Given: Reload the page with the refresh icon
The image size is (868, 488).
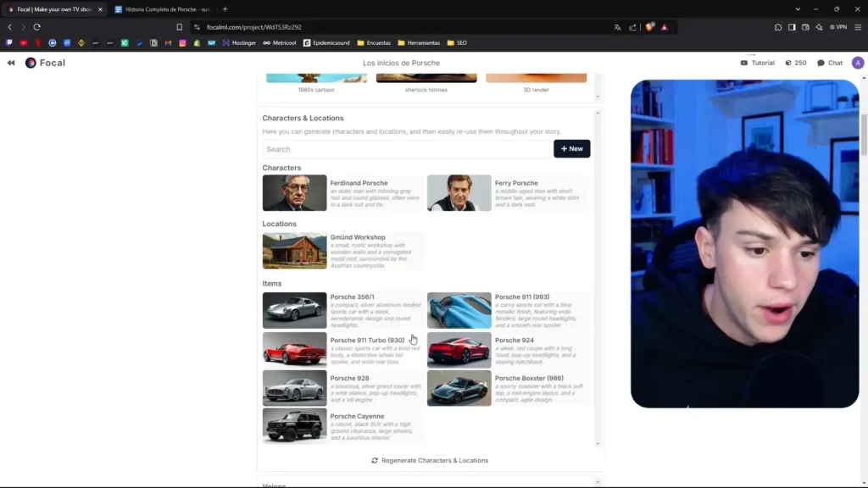Looking at the screenshot, I should tap(36, 26).
